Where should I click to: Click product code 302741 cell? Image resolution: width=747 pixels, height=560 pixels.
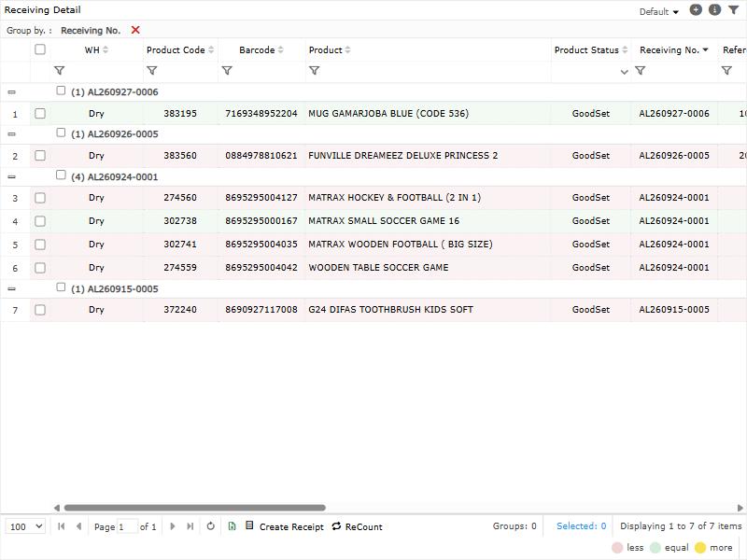pyautogui.click(x=180, y=245)
